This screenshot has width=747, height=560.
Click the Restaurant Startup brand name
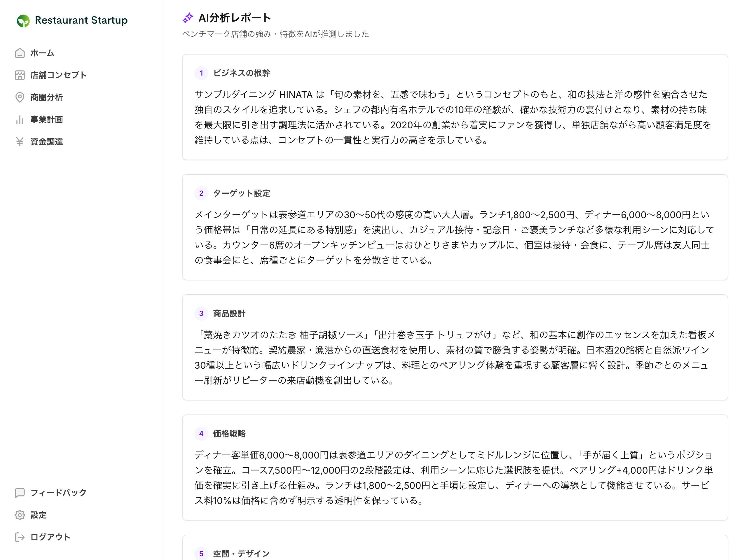81,20
